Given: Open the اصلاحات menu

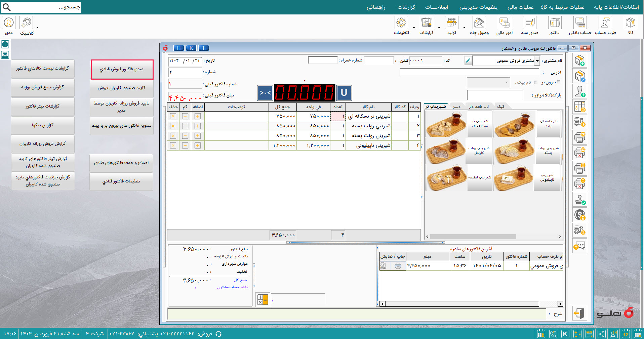Looking at the screenshot, I should pyautogui.click(x=436, y=7).
